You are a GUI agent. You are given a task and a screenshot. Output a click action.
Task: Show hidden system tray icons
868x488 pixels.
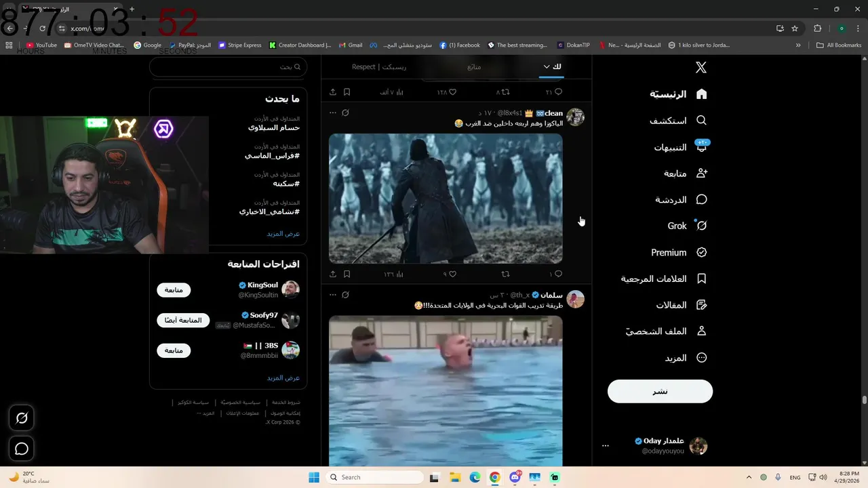coord(749,477)
